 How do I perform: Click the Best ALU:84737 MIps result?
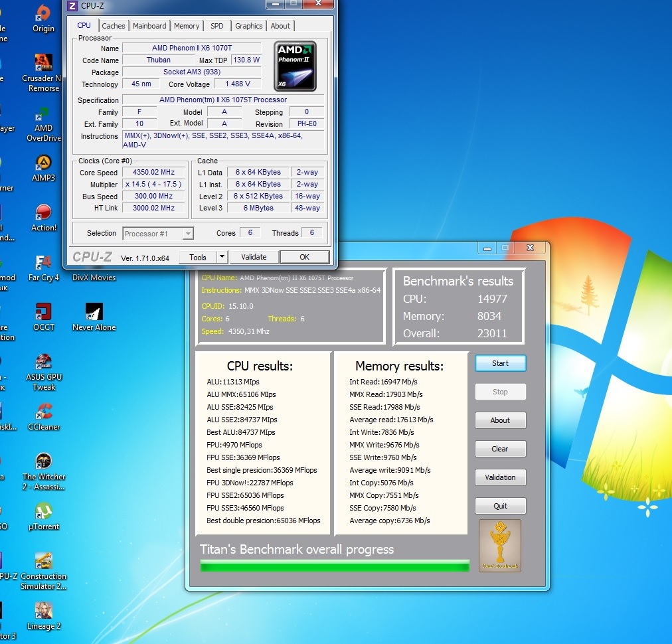[x=241, y=432]
